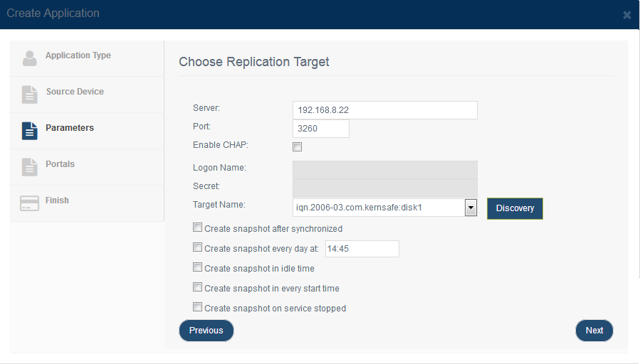Go back with the Previous button

(x=206, y=331)
